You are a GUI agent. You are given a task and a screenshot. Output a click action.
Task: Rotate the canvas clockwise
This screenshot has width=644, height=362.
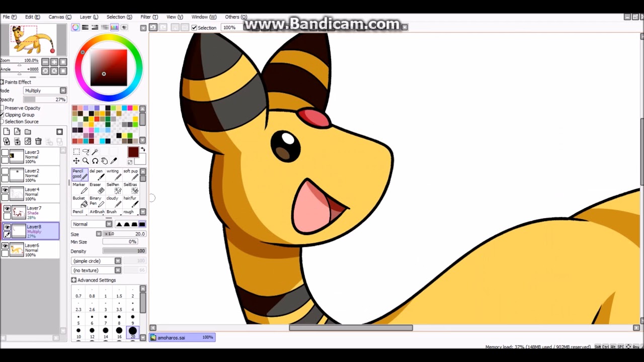point(54,71)
